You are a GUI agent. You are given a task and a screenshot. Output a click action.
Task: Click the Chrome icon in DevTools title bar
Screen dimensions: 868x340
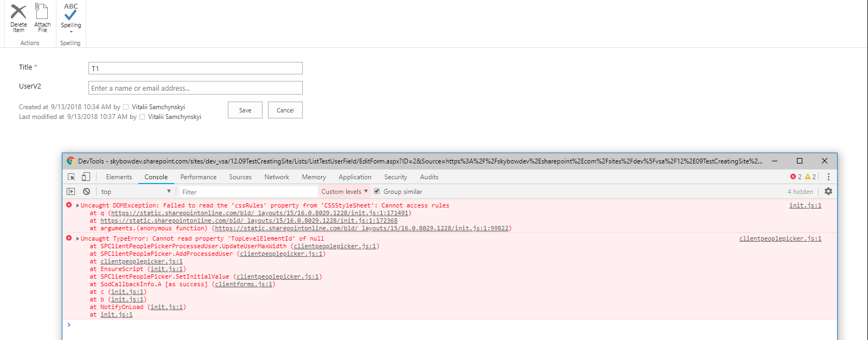(71, 161)
